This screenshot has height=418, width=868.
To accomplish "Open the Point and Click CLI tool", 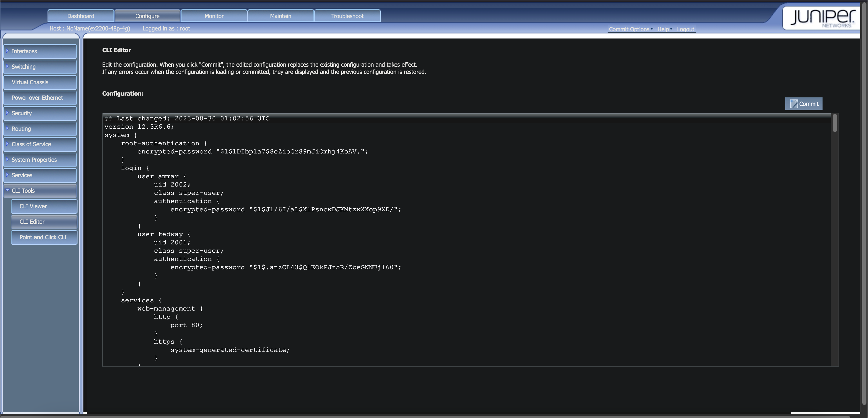I will (43, 237).
